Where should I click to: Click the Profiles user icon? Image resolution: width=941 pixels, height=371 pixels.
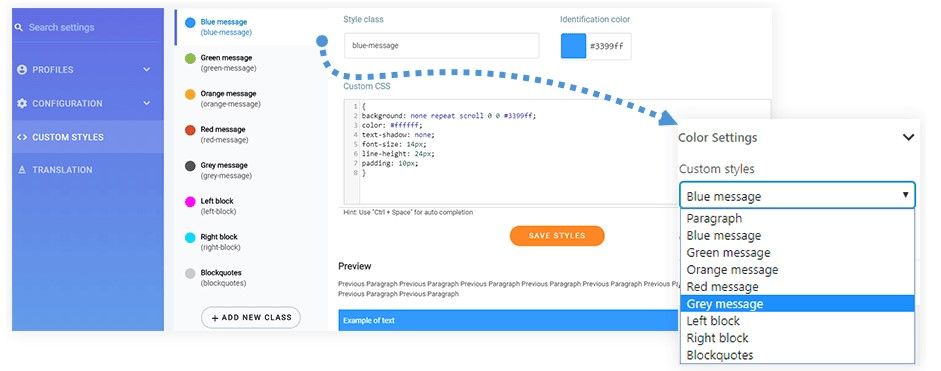22,70
